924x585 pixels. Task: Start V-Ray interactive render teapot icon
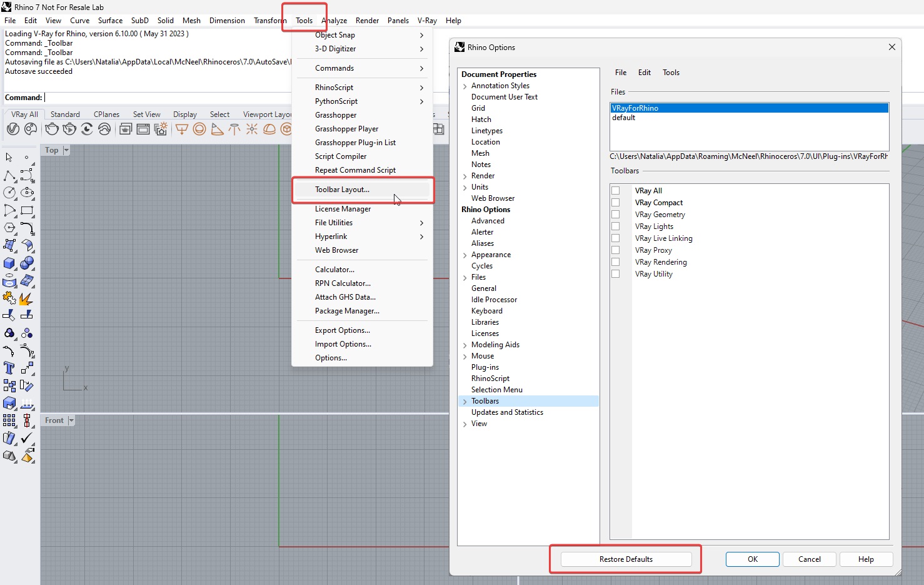tap(69, 129)
